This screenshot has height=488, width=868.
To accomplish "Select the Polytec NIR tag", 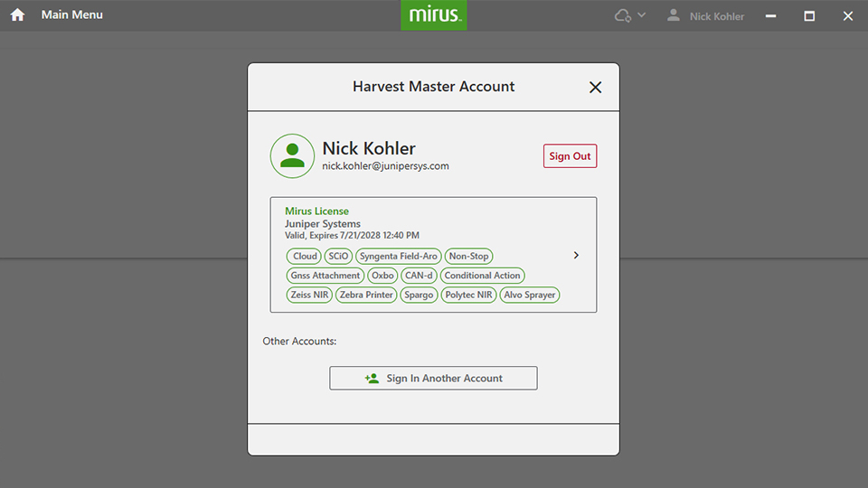I will coord(469,295).
